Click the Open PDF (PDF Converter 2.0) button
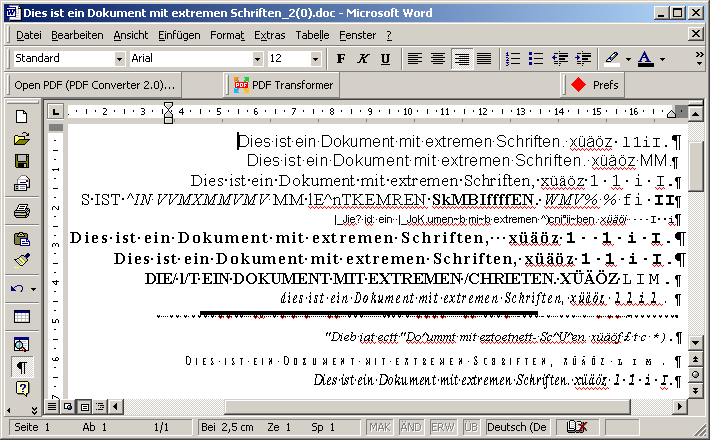The width and height of the screenshot is (710, 440). [94, 85]
